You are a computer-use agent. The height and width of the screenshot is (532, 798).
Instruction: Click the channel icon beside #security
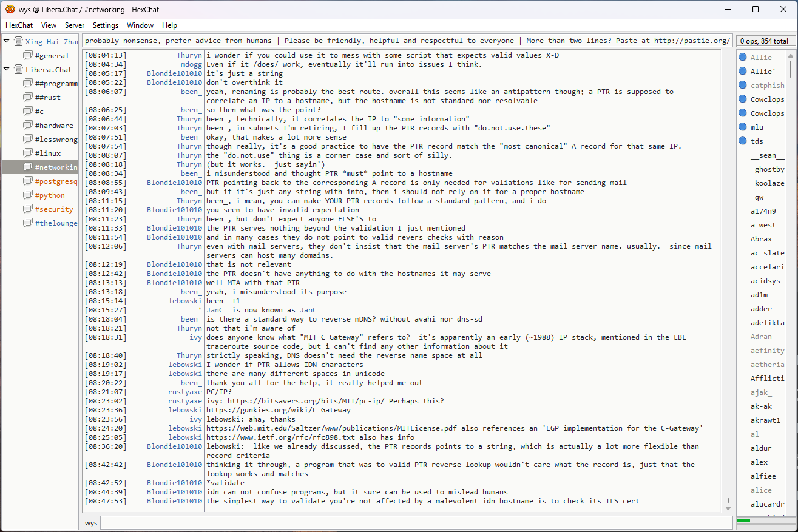point(28,209)
